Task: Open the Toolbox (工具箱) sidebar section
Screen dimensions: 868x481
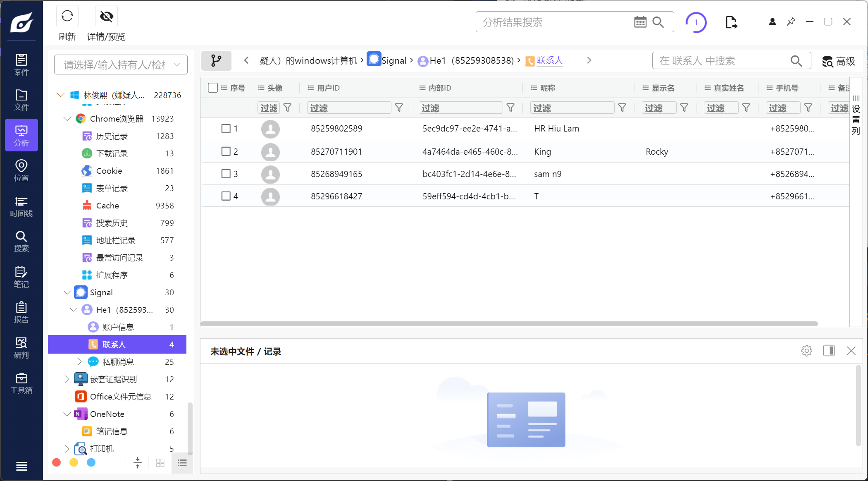Action: 21,383
